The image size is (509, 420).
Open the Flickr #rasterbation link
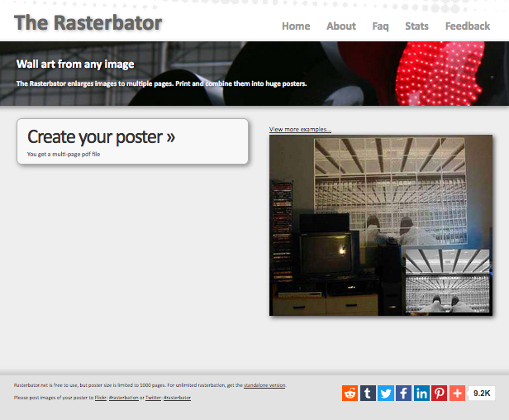[x=123, y=398]
